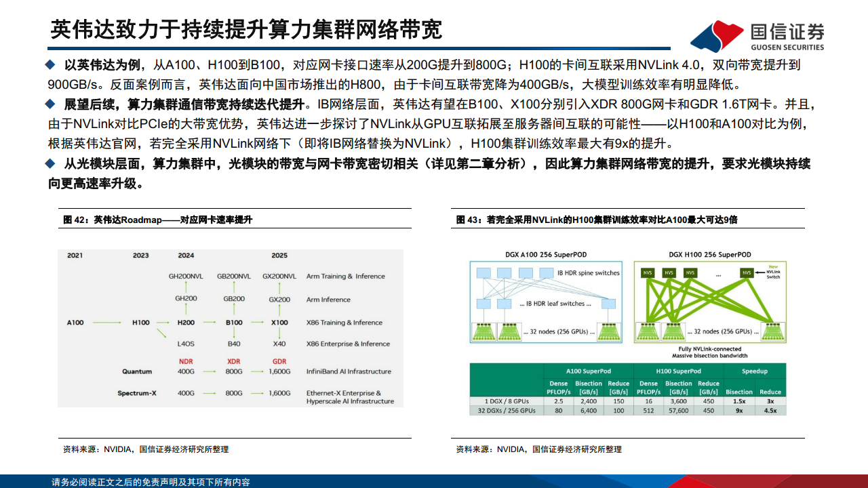
Task: Expand the 2025 column header in the roadmap
Action: click(279, 255)
